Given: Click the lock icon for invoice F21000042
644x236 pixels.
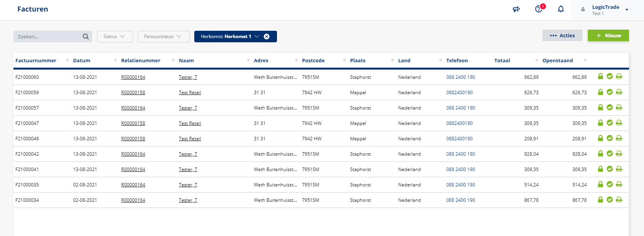Looking at the screenshot, I should [x=600, y=153].
